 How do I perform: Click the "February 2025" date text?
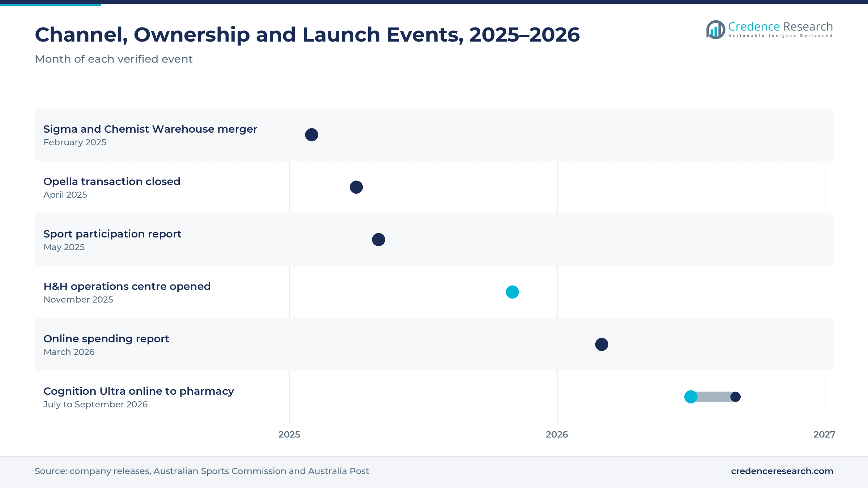point(75,142)
